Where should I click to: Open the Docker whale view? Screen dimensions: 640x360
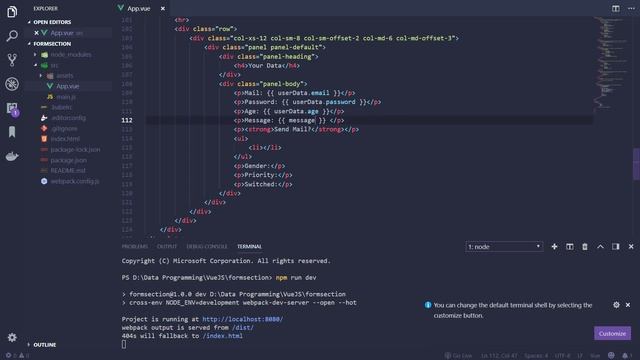click(12, 156)
